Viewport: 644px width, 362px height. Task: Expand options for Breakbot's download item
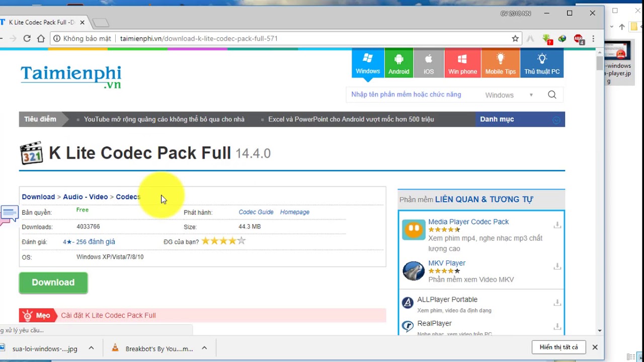204,348
